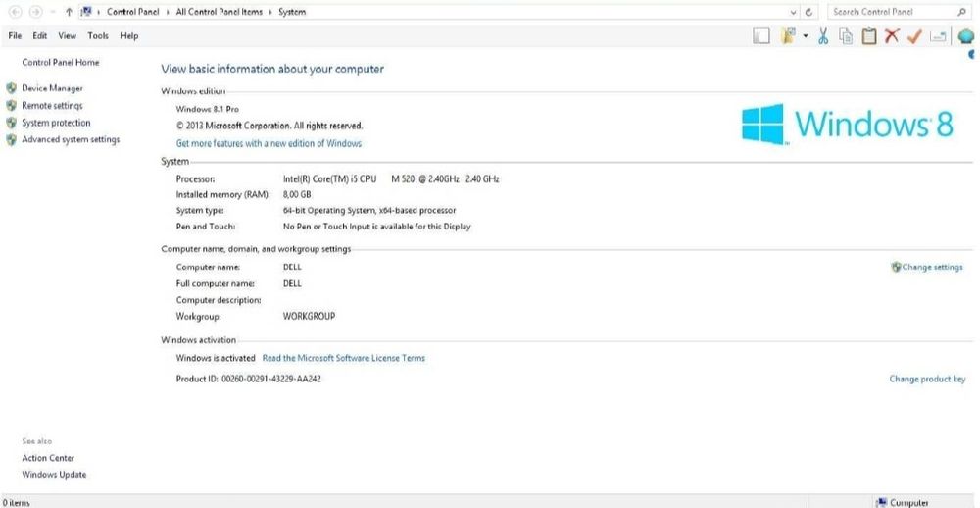This screenshot has width=980, height=508.
Task: Go to Control Panel Home
Action: click(x=61, y=63)
